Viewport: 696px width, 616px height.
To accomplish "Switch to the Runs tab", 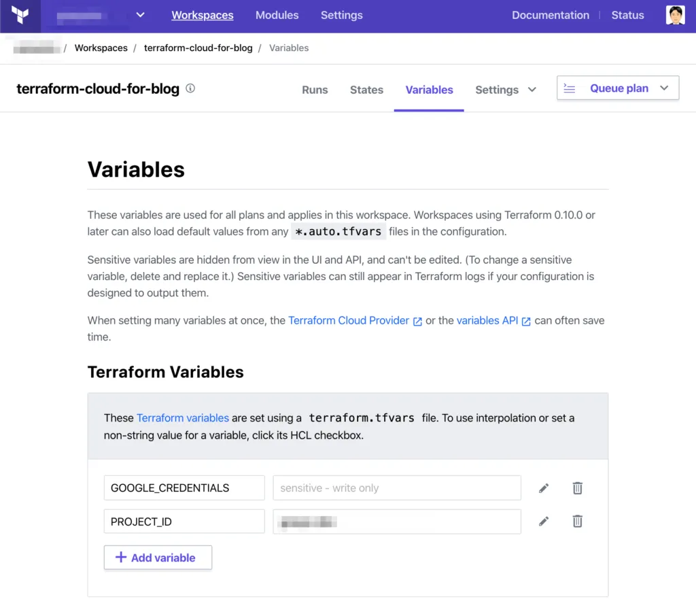I will click(315, 90).
